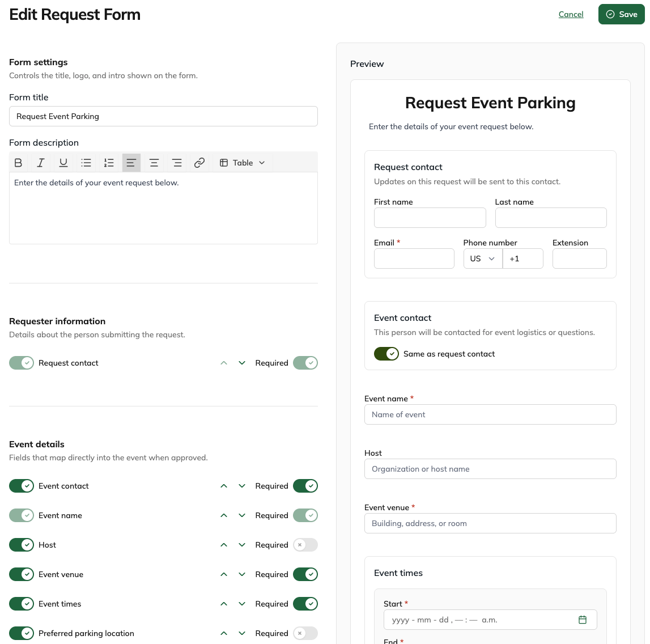Save the request form
The width and height of the screenshot is (650, 644).
coord(622,14)
